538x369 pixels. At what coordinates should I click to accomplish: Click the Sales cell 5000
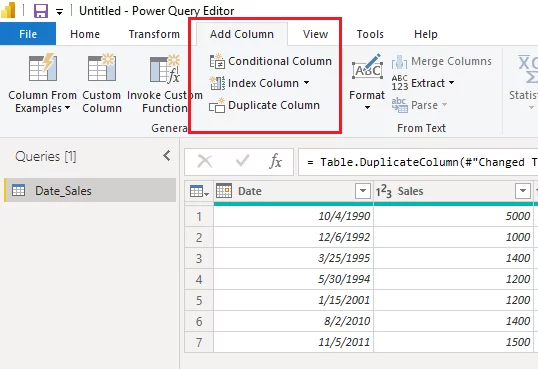point(453,216)
